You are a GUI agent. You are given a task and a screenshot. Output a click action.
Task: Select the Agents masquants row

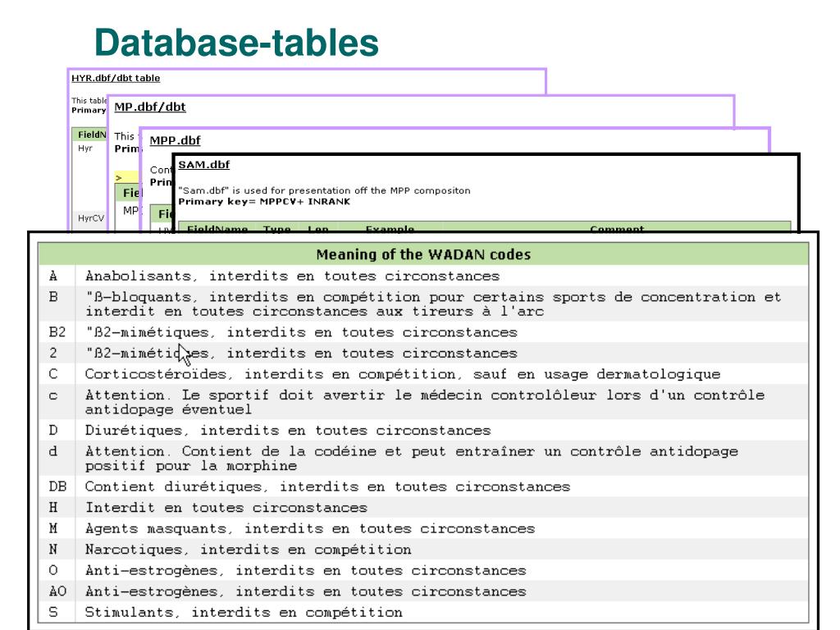pos(309,529)
